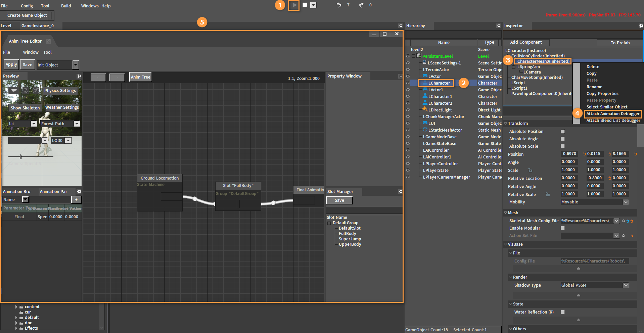
Task: Reset Skeletal Mesh Config File arrow
Action: tap(632, 221)
